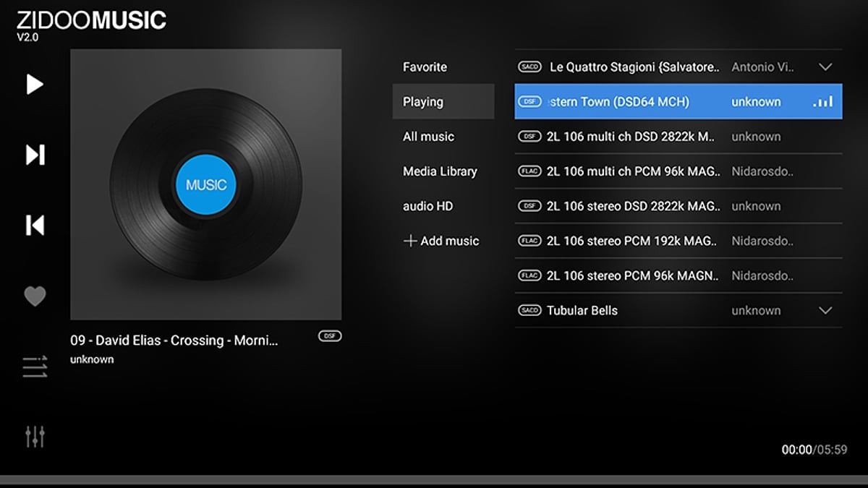Open the equalizer settings icon
Screen dimensions: 868x488
(x=35, y=437)
